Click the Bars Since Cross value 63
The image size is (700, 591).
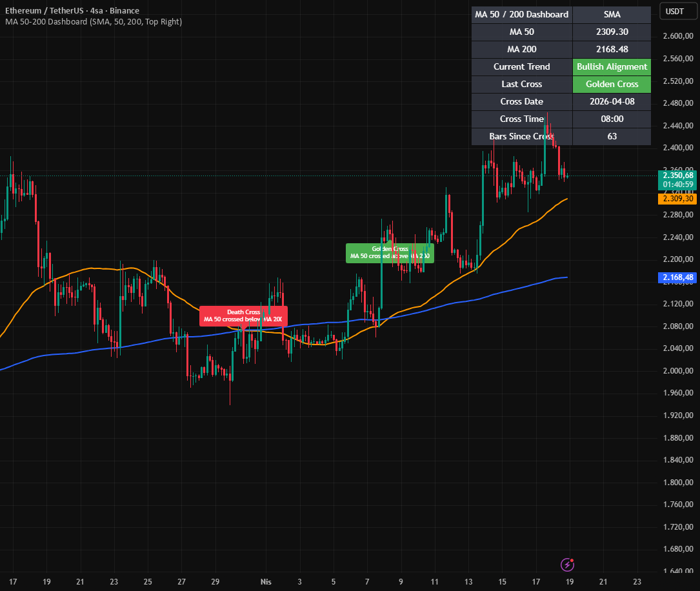[x=612, y=136]
